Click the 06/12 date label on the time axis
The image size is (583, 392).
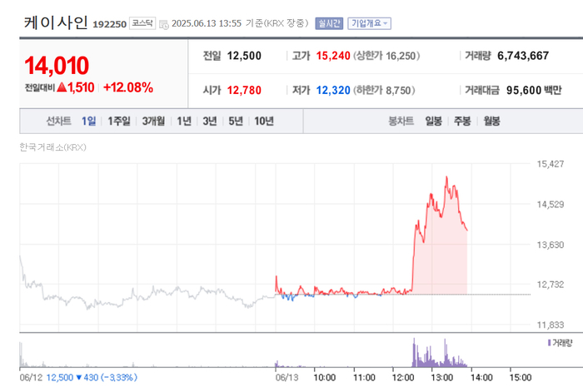click(x=31, y=378)
